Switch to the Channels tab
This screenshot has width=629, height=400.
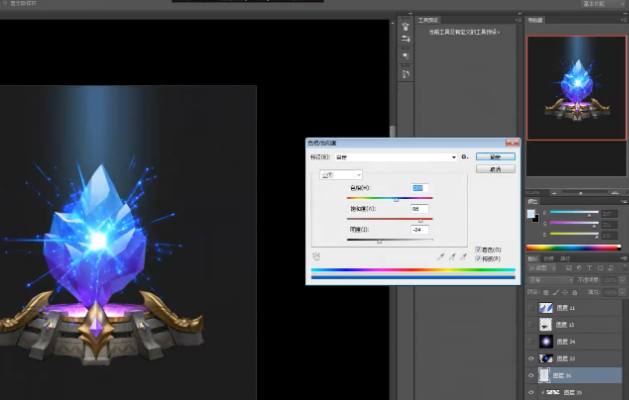[x=549, y=258]
